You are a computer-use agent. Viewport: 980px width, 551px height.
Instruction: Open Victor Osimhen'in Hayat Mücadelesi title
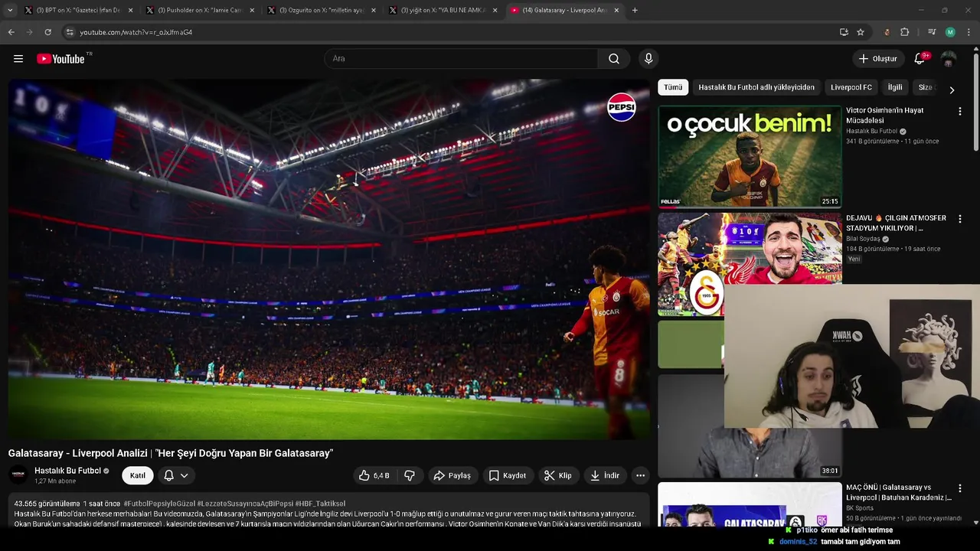[x=884, y=116]
